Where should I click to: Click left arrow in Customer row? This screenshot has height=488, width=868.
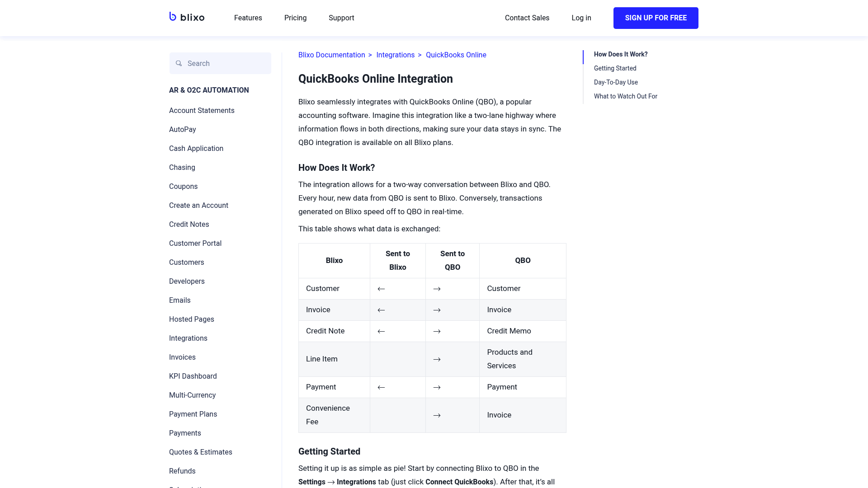point(381,289)
